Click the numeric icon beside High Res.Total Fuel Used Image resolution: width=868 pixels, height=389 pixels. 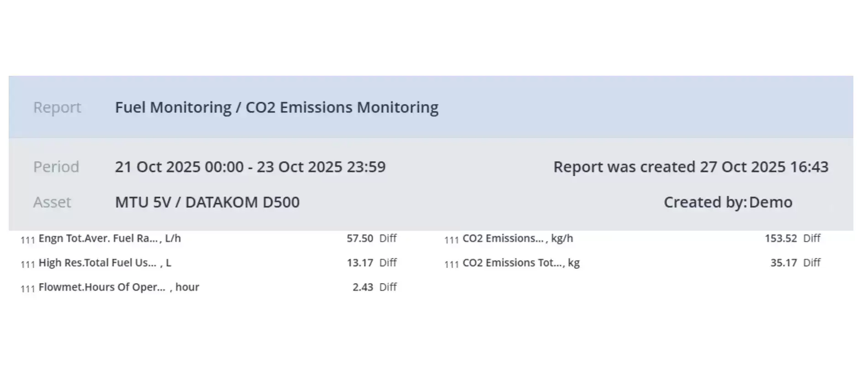click(27, 264)
